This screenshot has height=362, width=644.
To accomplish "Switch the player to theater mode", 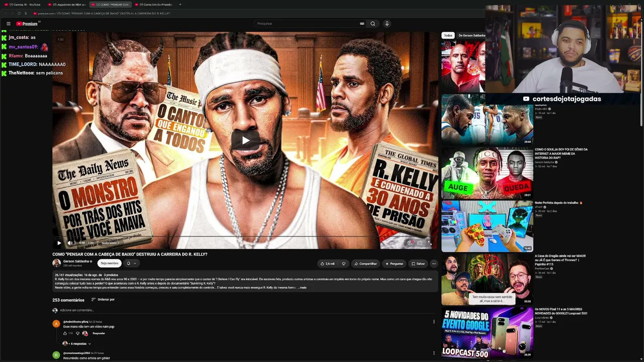I will (420, 243).
